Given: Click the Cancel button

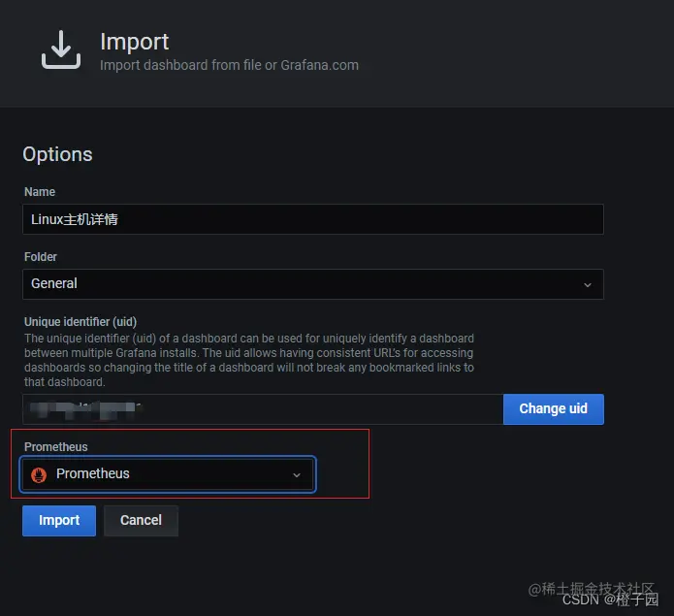Looking at the screenshot, I should coord(141,521).
